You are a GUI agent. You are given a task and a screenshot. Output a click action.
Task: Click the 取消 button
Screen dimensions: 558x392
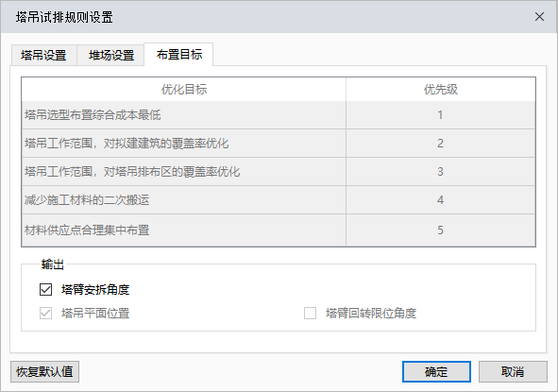tap(513, 372)
